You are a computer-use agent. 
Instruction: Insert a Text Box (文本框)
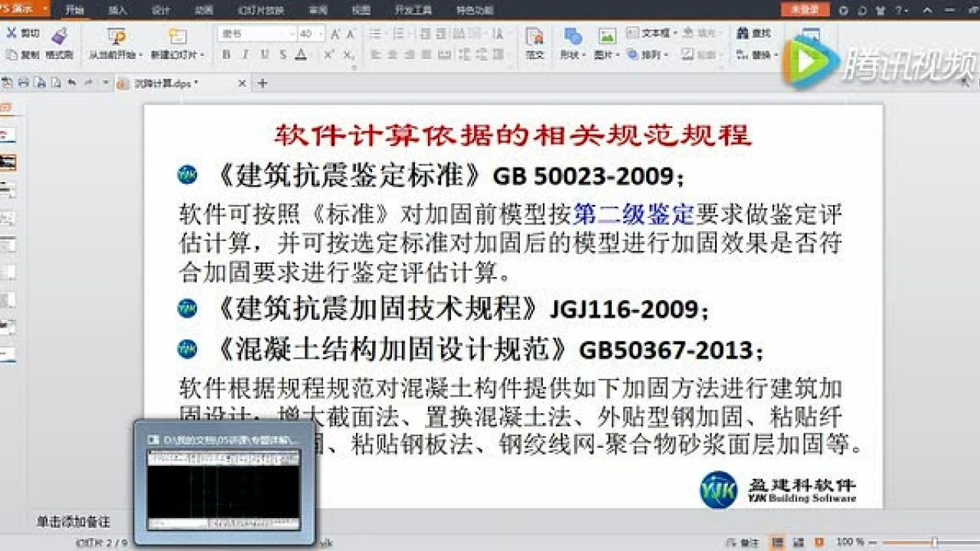click(649, 33)
